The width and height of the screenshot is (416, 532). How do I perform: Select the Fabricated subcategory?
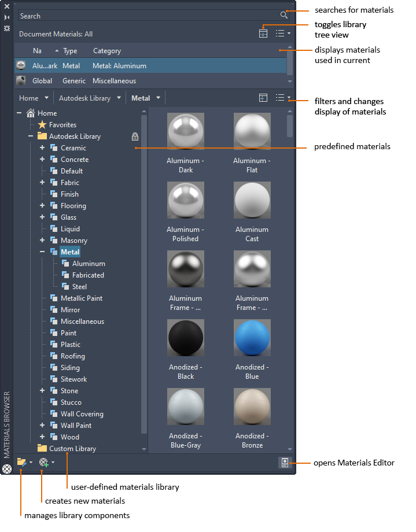(88, 275)
